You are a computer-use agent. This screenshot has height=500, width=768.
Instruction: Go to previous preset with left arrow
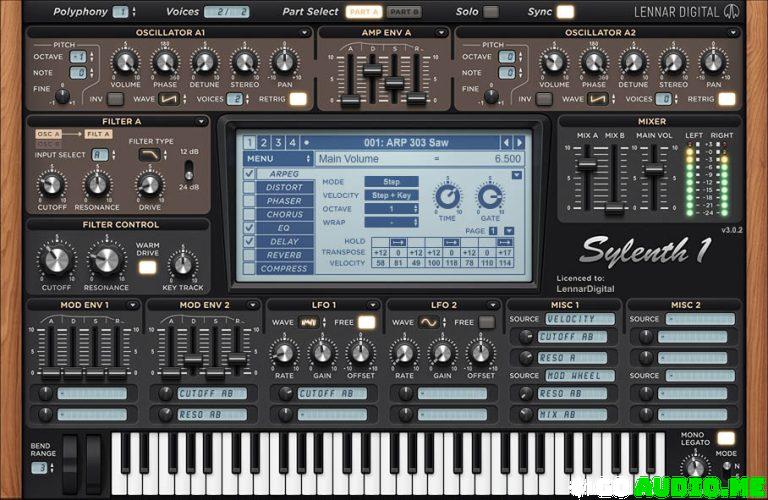click(x=506, y=143)
